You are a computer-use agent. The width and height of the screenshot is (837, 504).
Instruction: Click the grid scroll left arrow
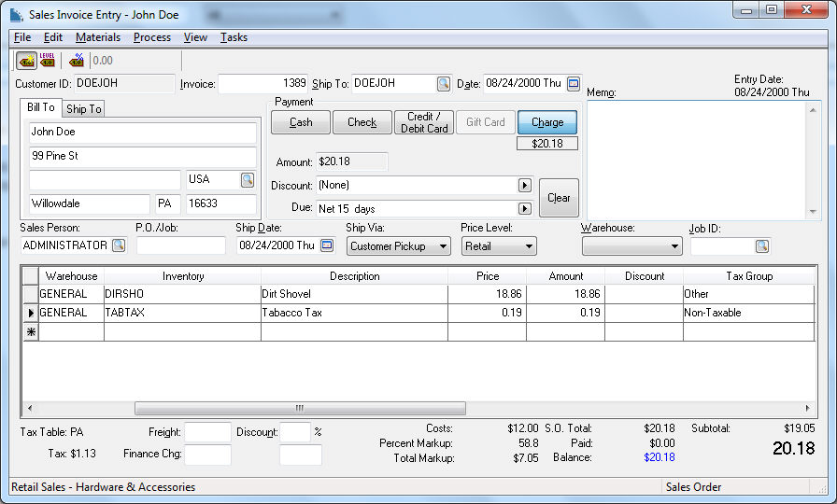[30, 408]
